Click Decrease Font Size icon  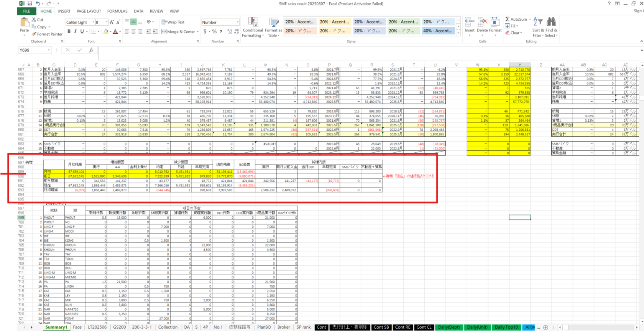pyautogui.click(x=118, y=22)
